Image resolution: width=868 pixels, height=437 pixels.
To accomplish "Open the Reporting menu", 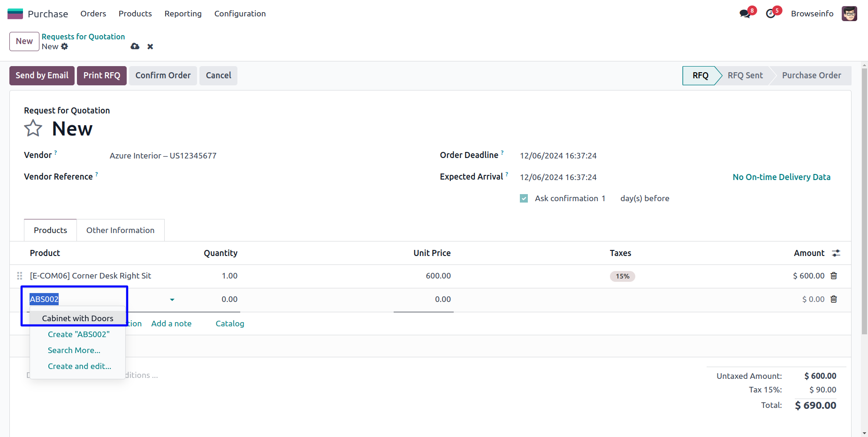I will click(x=183, y=14).
